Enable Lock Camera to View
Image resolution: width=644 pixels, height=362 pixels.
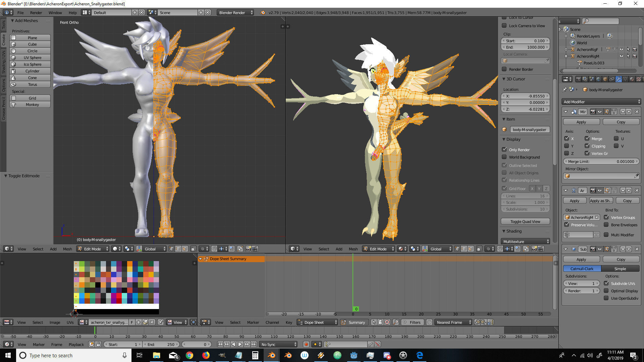504,25
